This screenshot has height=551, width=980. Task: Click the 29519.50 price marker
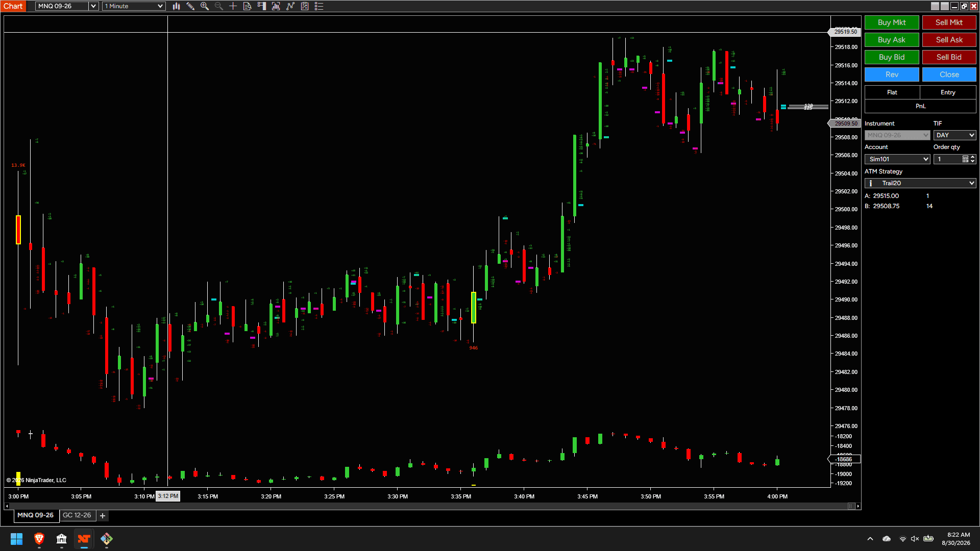click(x=845, y=32)
